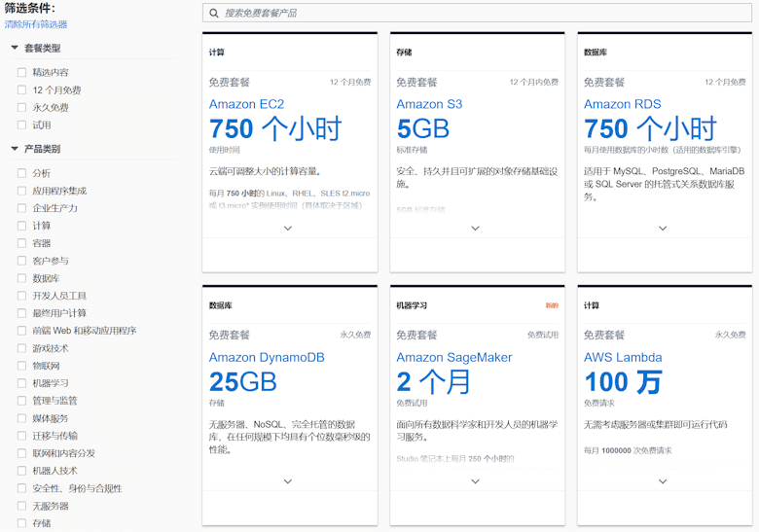Check the 机器学习 category checkbox
Screen dimensions: 759x532
pyautogui.click(x=21, y=383)
